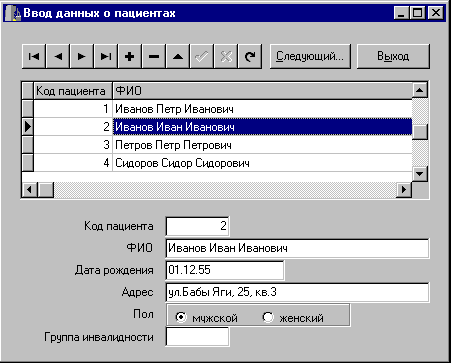
Task: Click the Группа инвалидности input field
Action: coord(197,337)
